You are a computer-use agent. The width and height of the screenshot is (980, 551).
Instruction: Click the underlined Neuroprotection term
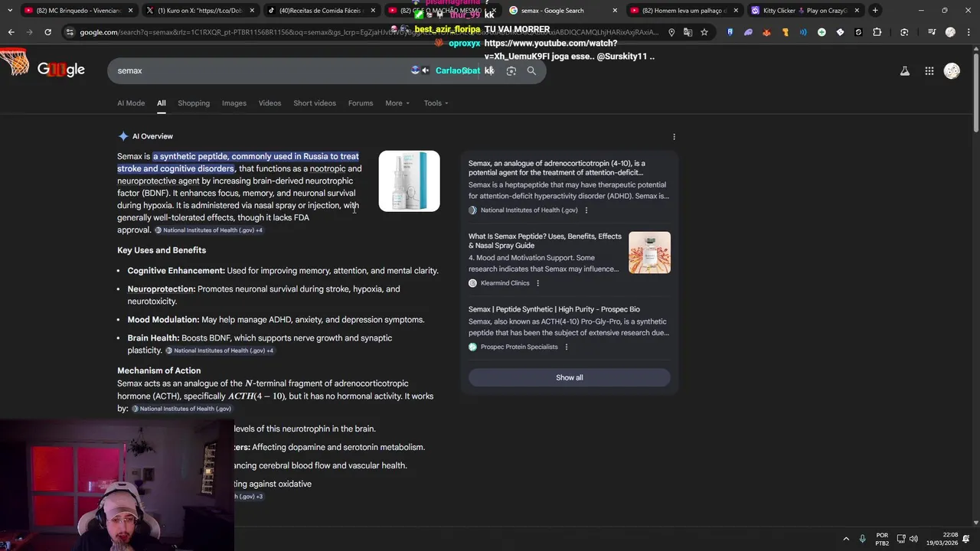pyautogui.click(x=162, y=289)
